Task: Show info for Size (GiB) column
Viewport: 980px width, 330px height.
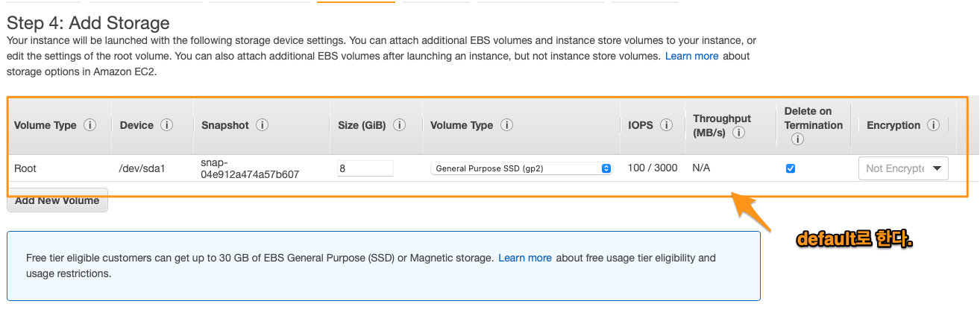Action: click(x=399, y=125)
